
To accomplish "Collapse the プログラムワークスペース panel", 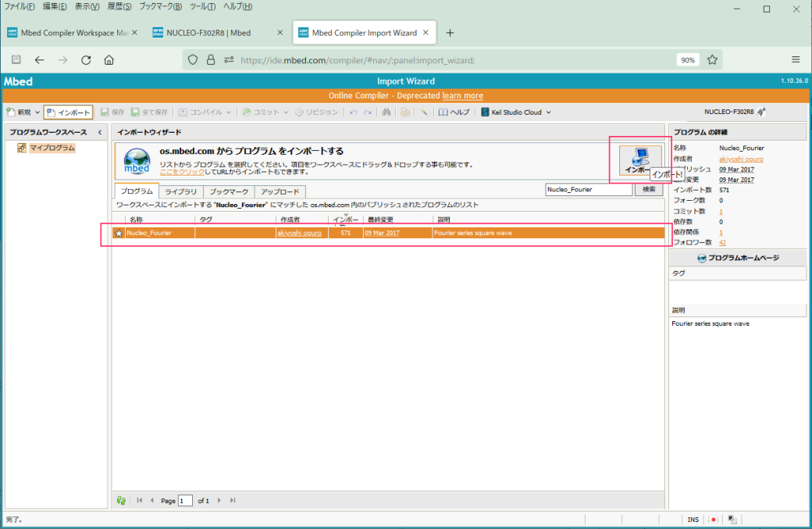I will [100, 133].
